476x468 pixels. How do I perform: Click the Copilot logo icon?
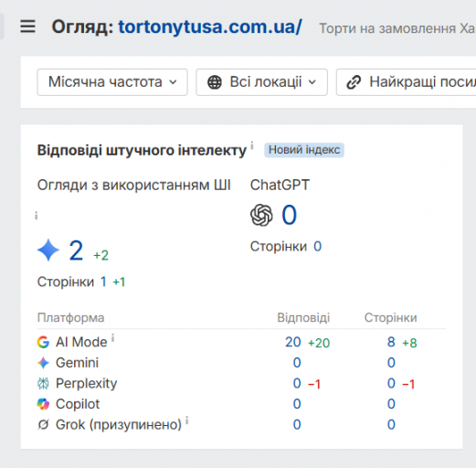[x=43, y=404]
